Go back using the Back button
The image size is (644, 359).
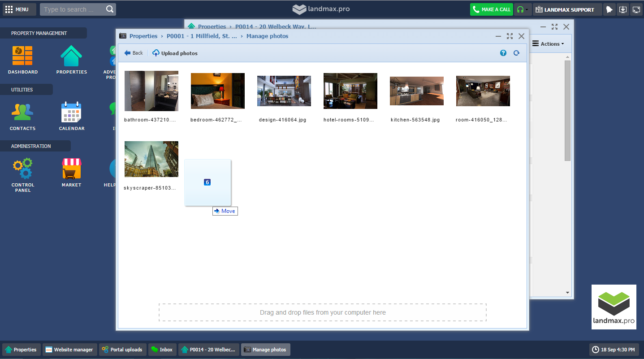[134, 53]
